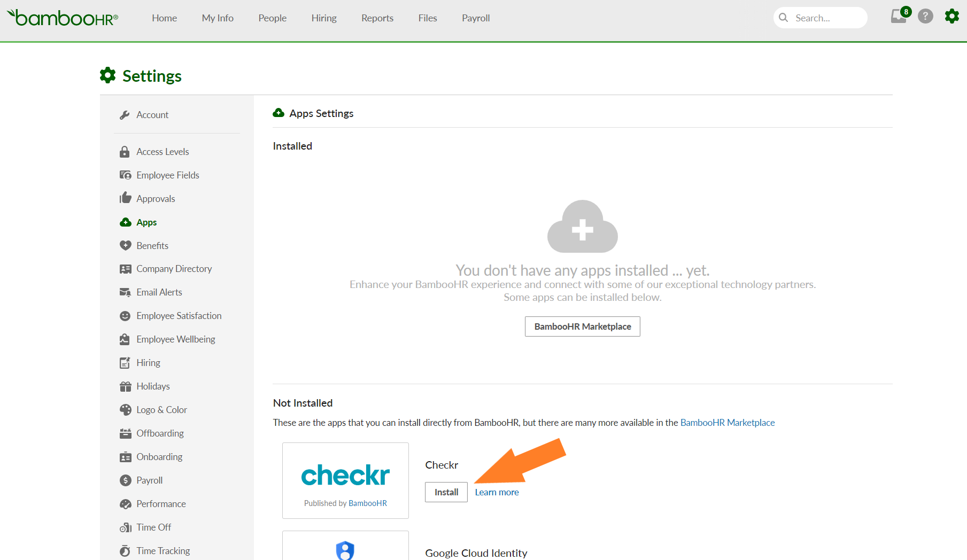Image resolution: width=967 pixels, height=560 pixels.
Task: Select Employee Wellbeing in sidebar
Action: coord(176,339)
